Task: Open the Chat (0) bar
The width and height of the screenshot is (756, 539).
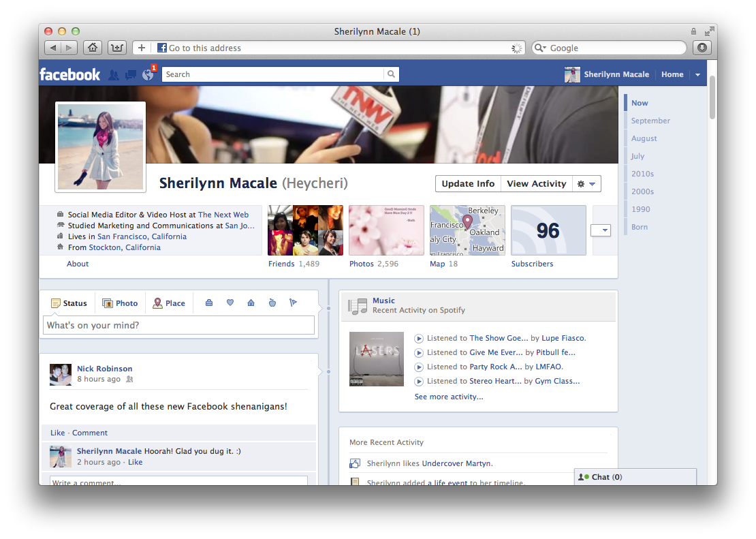Action: [635, 477]
